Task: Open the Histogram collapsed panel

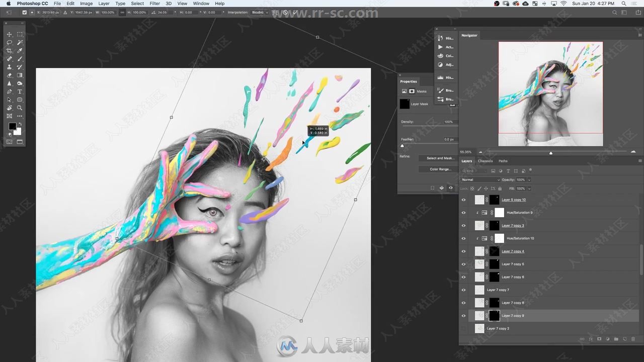Action: (x=445, y=77)
